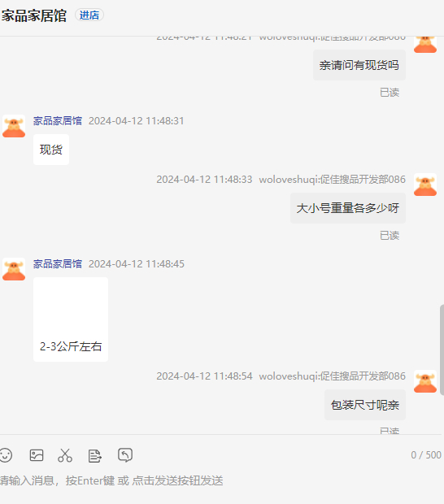Click the 家品家居馆 chat title
Screen dimensions: 444x504
[33, 15]
